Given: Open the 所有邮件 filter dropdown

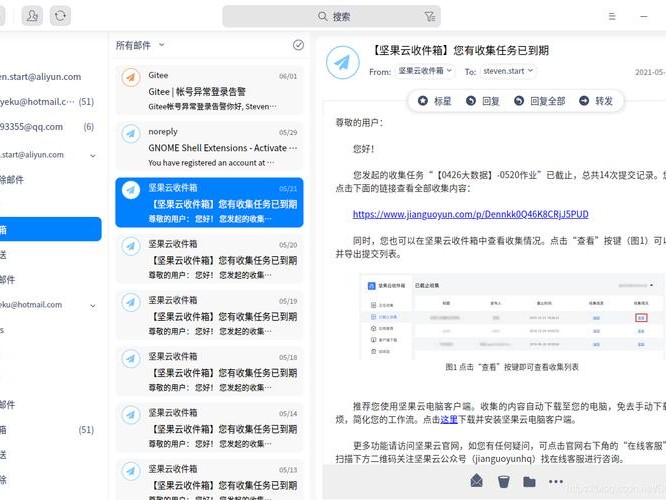Looking at the screenshot, I should pyautogui.click(x=140, y=45).
